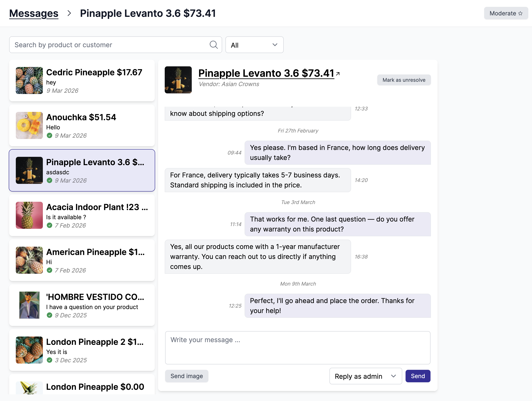532x401 pixels.
Task: Click resolved checkmark on 'HOMBRE VESTIDO chat
Action: pos(49,315)
